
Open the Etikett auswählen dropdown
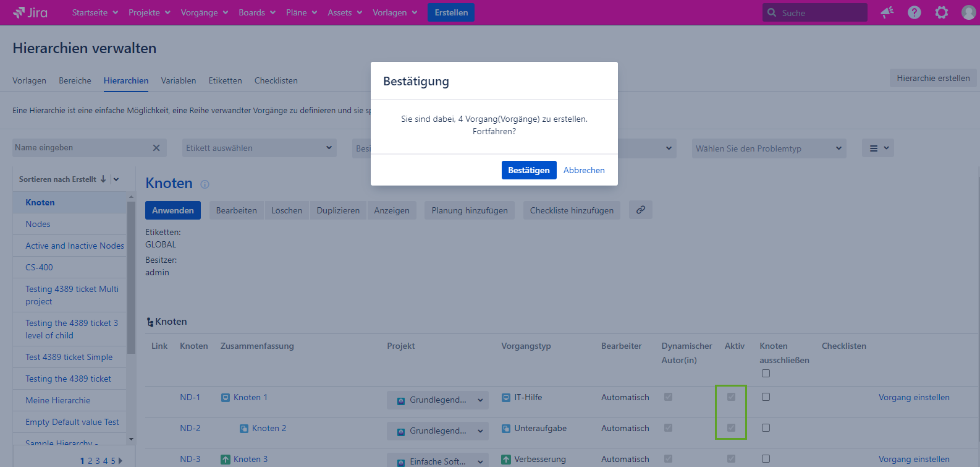(x=259, y=148)
